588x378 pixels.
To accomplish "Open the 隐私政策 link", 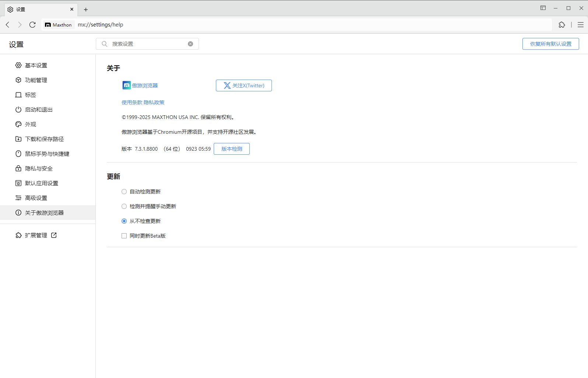I will point(154,102).
